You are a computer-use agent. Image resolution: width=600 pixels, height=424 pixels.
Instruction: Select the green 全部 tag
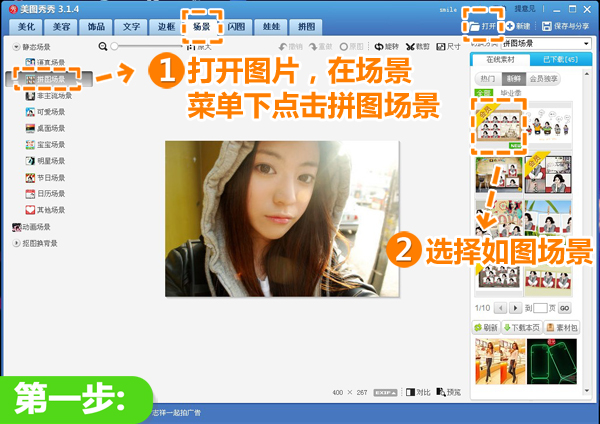483,93
